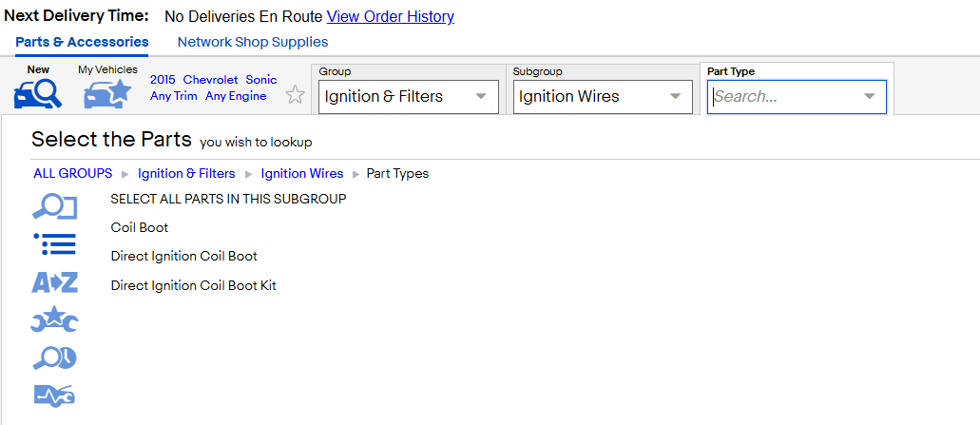Screen dimensions: 980x425
Task: Click the magnifier with clock icon
Action: click(54, 358)
